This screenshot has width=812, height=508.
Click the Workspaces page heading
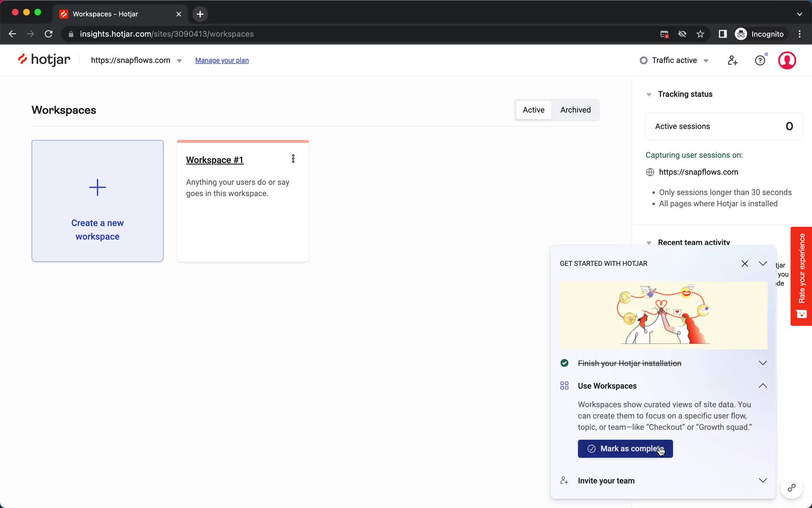pyautogui.click(x=64, y=110)
